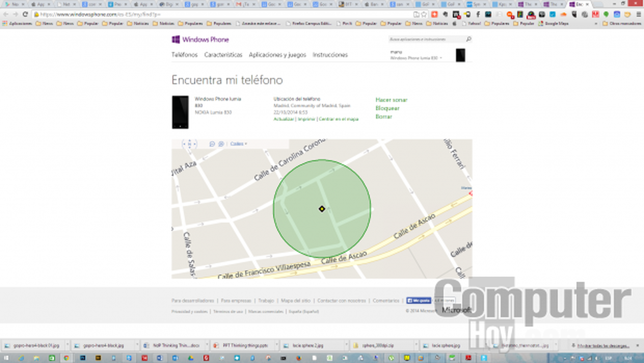
Task: Click the Actualizar link
Action: pyautogui.click(x=283, y=119)
